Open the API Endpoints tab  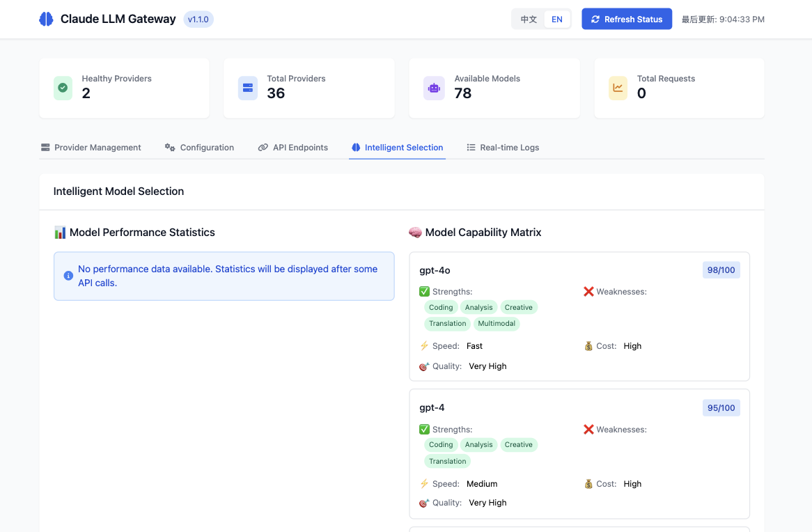[293, 148]
